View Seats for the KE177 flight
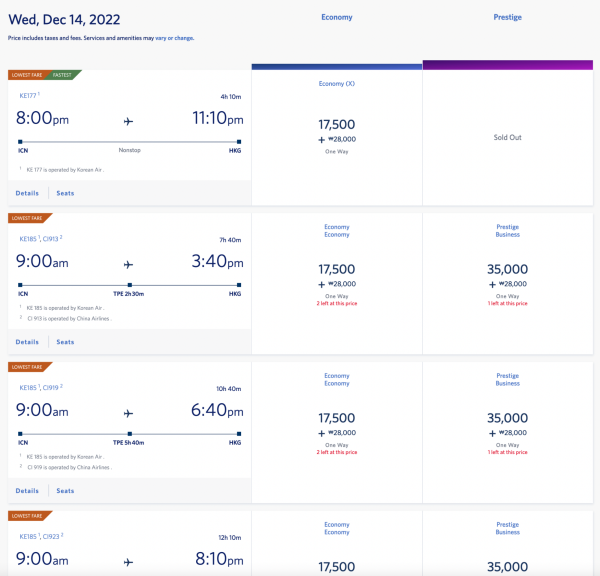The width and height of the screenshot is (600, 576). pos(65,193)
